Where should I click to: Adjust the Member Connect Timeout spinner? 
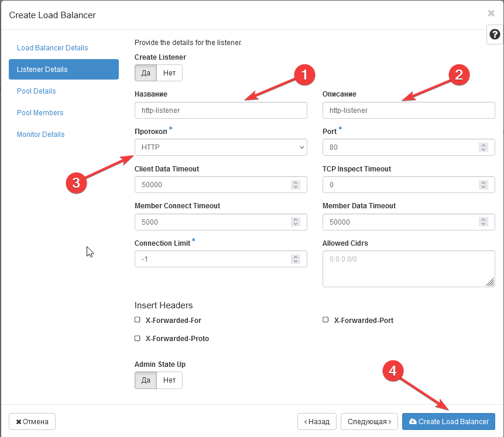[295, 222]
